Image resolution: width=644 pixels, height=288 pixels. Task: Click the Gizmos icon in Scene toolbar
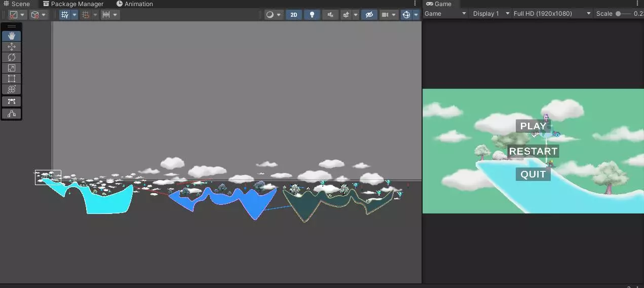pyautogui.click(x=406, y=15)
